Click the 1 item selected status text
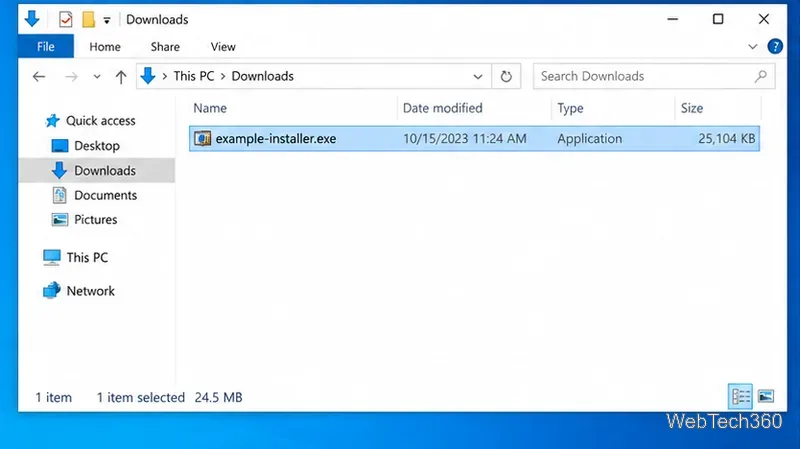This screenshot has width=800, height=449. (x=141, y=397)
